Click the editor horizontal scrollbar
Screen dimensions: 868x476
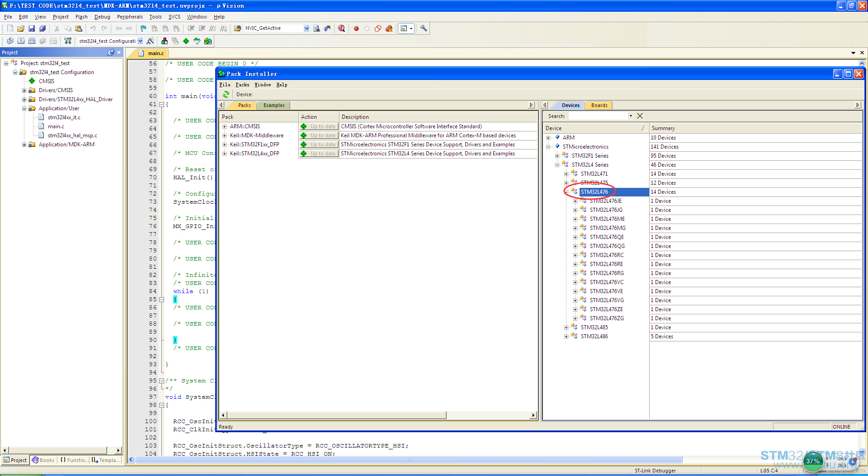[409, 460]
